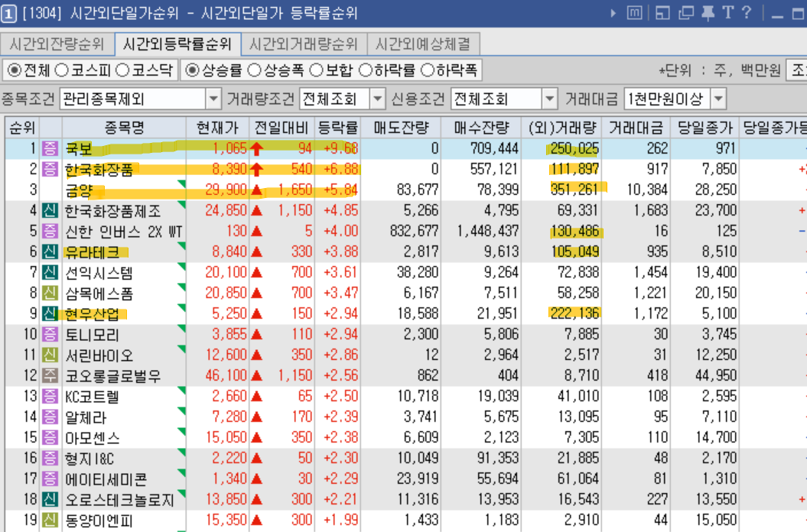The width and height of the screenshot is (807, 532).
Task: Click the 신 badge on the 오로스테크놀로지 row
Action: coord(50,498)
